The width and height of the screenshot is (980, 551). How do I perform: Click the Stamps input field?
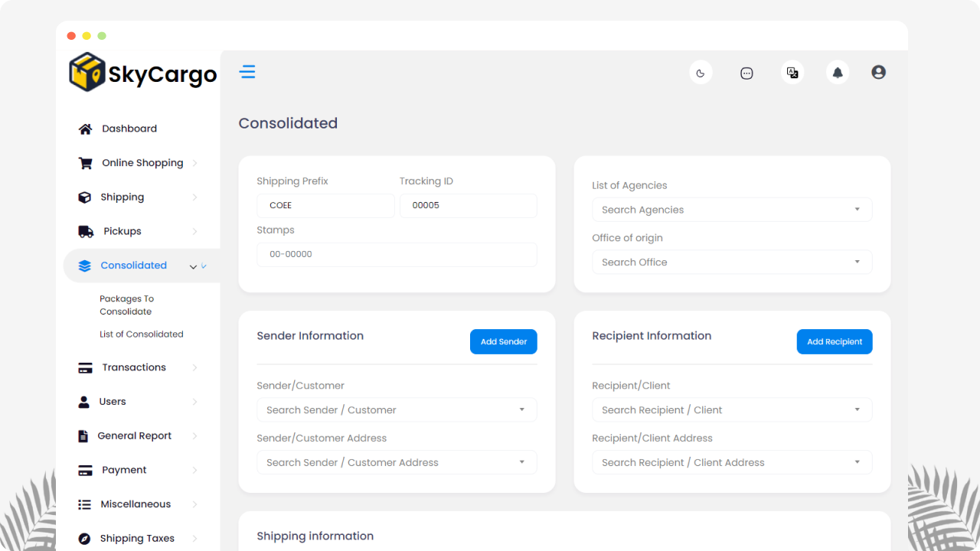pyautogui.click(x=396, y=254)
